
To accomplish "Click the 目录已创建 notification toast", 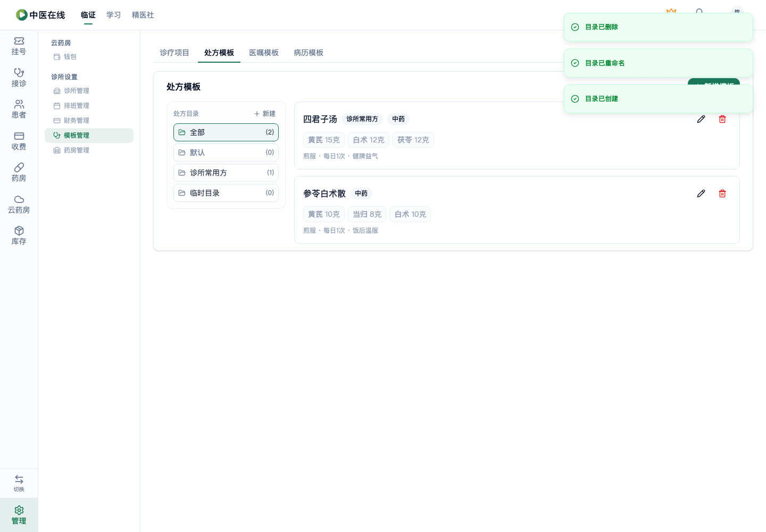I will pos(659,99).
